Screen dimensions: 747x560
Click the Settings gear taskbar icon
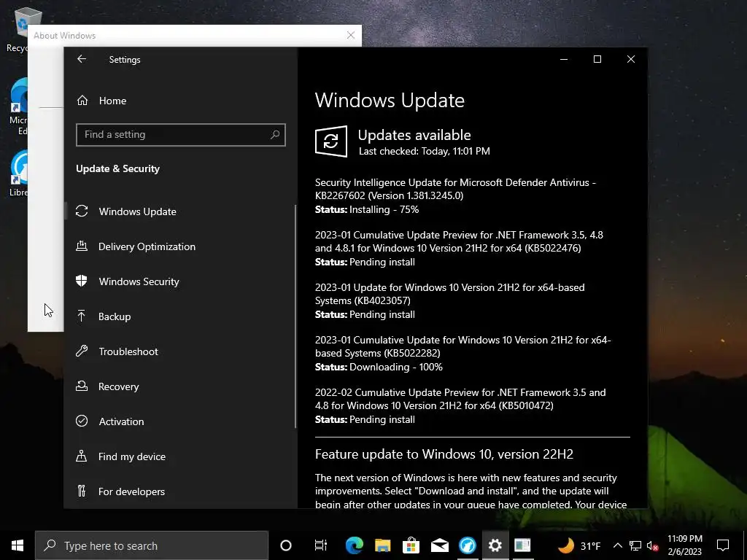click(x=495, y=545)
